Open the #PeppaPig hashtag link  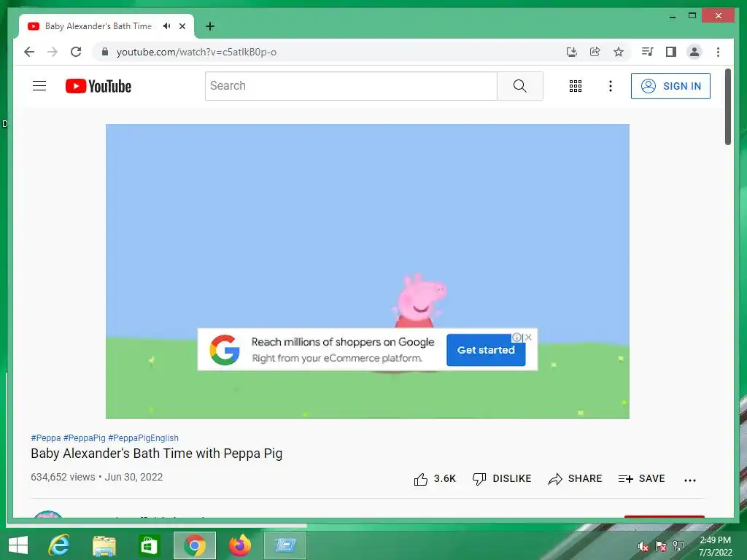(85, 437)
